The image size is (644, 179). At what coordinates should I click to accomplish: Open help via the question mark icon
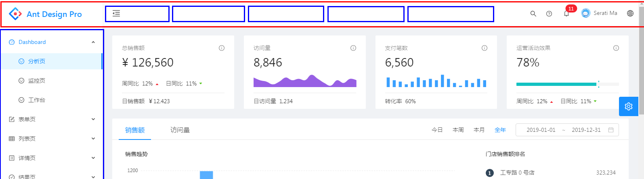click(x=549, y=13)
